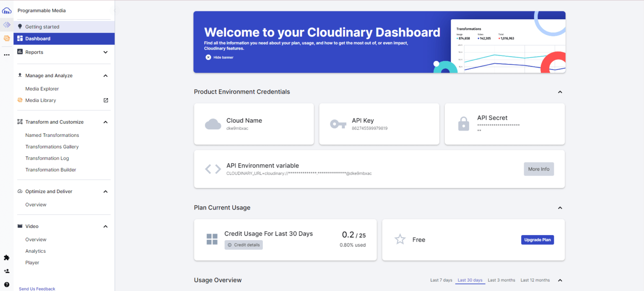Select the Last 7 days usage filter
This screenshot has width=644, height=291.
click(441, 280)
